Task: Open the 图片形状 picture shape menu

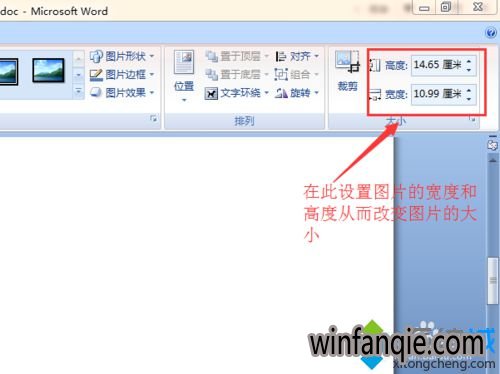Action: [122, 56]
